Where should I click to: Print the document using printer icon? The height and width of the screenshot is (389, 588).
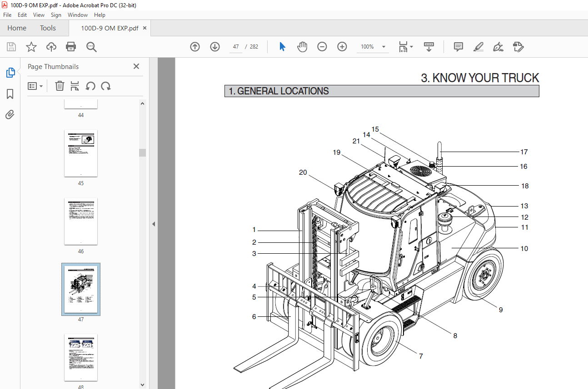click(71, 47)
